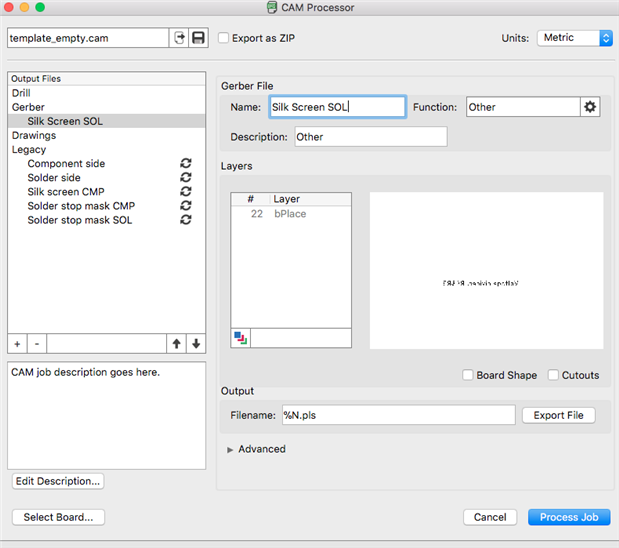Select Solder side legacy item
The height and width of the screenshot is (548, 619).
click(54, 178)
